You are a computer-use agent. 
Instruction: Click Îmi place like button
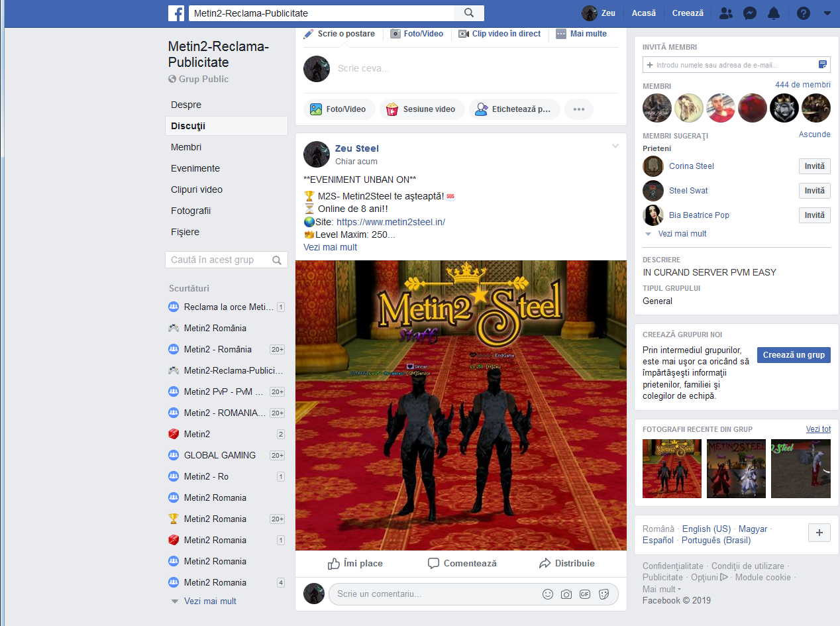[355, 564]
